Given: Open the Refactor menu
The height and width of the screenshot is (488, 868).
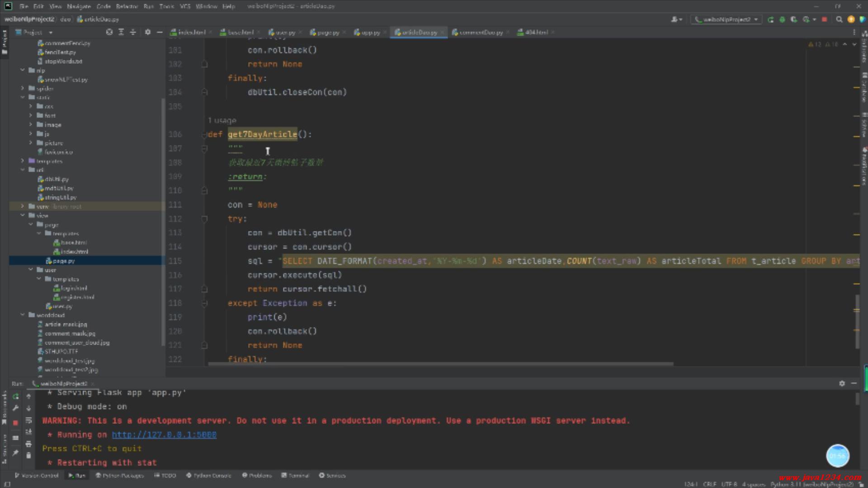Looking at the screenshot, I should (127, 6).
